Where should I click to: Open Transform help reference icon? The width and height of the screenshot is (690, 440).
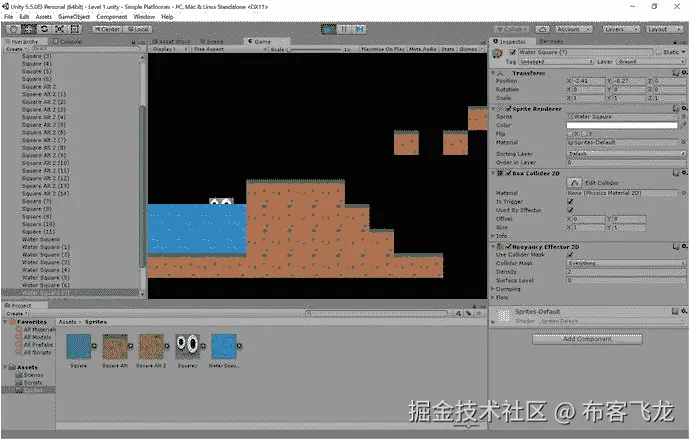676,73
